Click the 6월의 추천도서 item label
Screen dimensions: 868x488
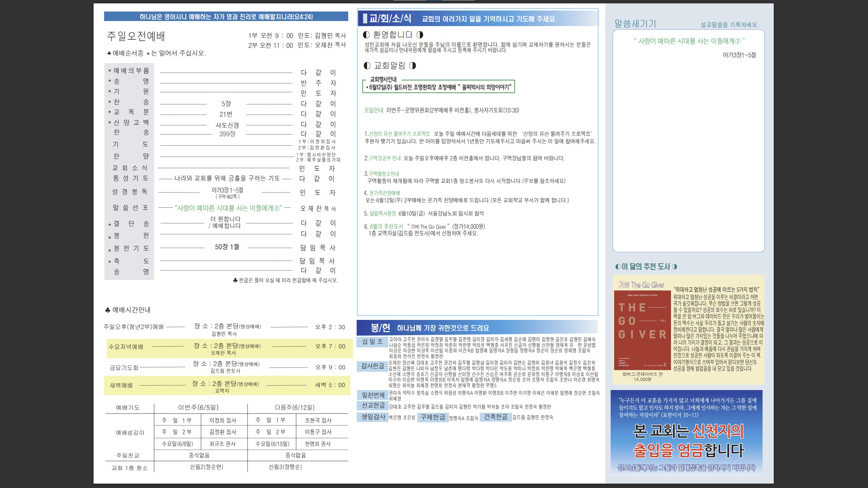tap(386, 227)
